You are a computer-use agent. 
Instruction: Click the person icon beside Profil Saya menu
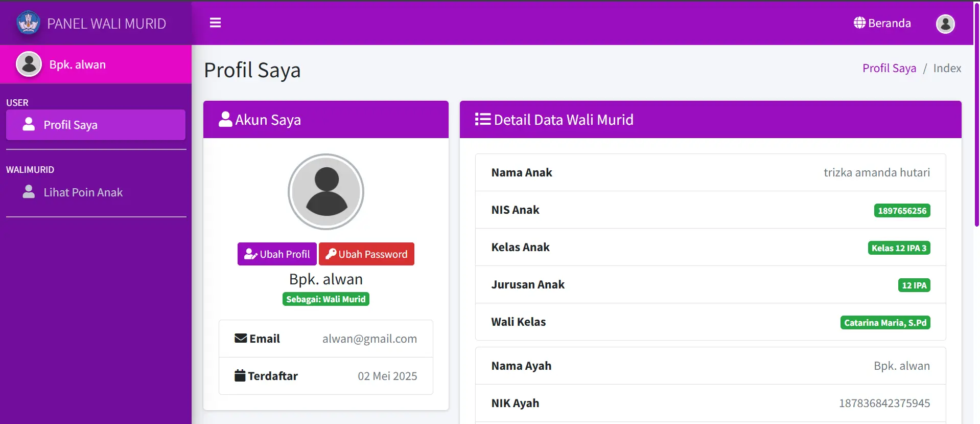click(29, 124)
